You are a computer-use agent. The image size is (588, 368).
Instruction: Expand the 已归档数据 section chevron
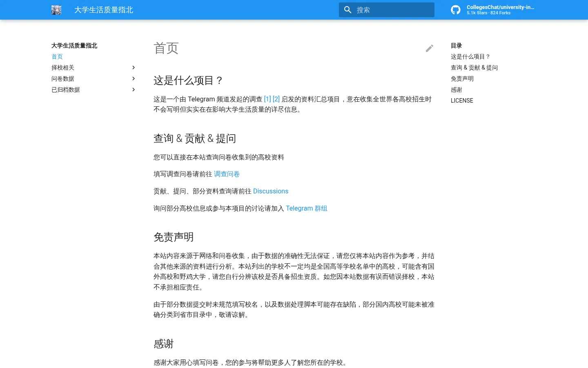(x=134, y=90)
